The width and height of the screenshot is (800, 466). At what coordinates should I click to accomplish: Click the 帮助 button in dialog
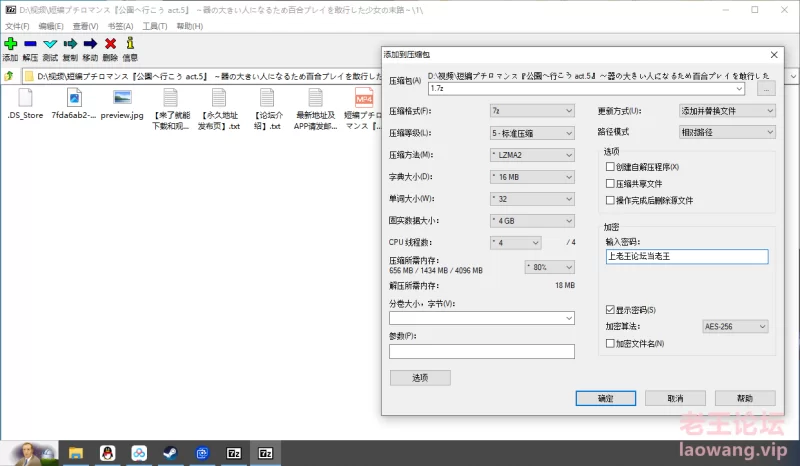pos(745,398)
